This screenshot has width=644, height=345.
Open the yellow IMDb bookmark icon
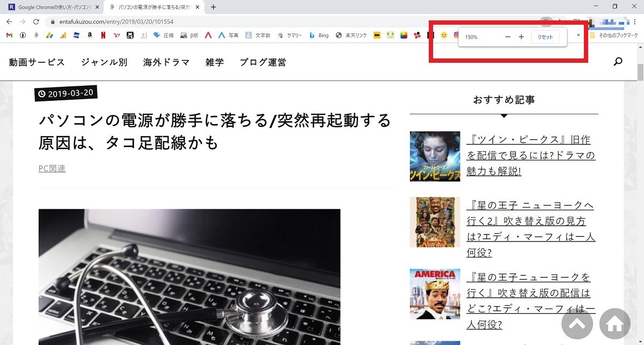[x=377, y=35]
